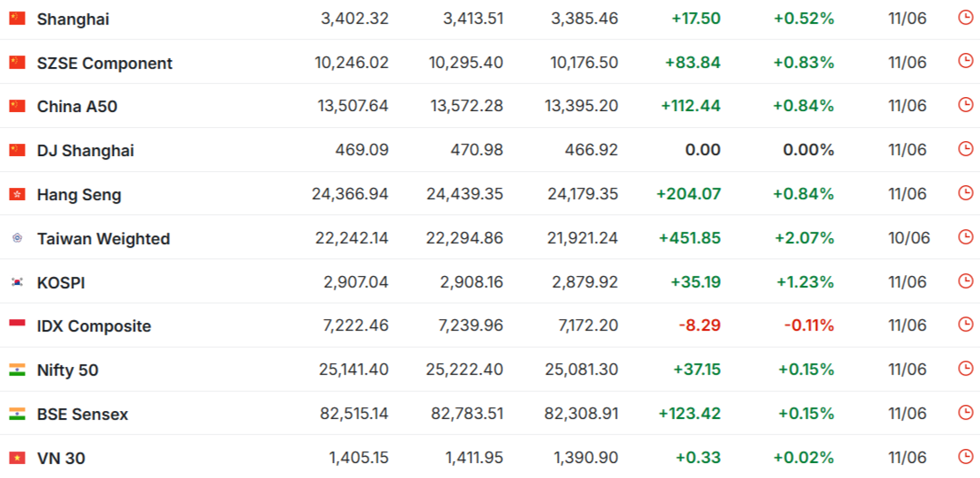Open the Taiwan Weighted index link
The image size is (980, 478).
tap(104, 239)
